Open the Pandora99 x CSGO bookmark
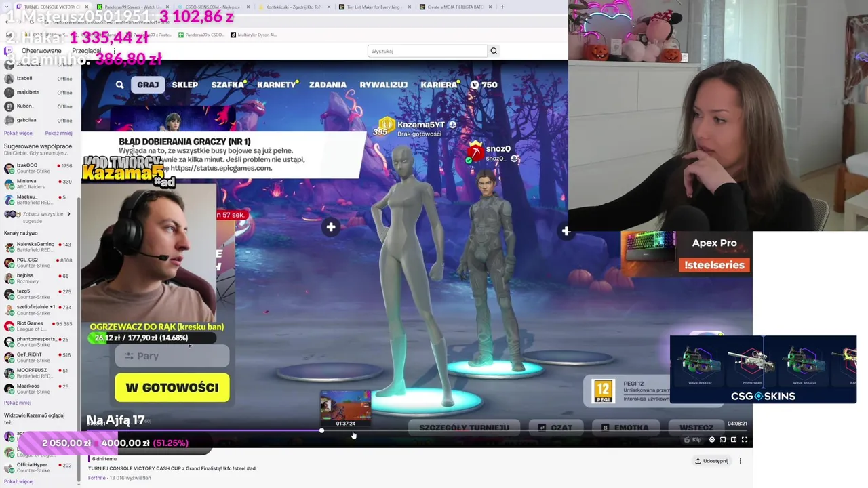Image resolution: width=868 pixels, height=488 pixels. [x=201, y=35]
